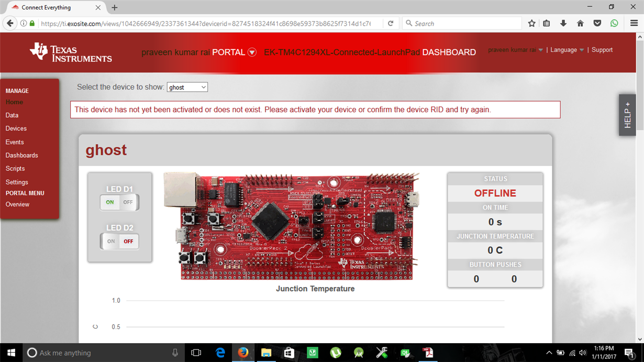Screen dimensions: 644x362
Task: Open Home in the Manage sidebar
Action: pos(14,102)
